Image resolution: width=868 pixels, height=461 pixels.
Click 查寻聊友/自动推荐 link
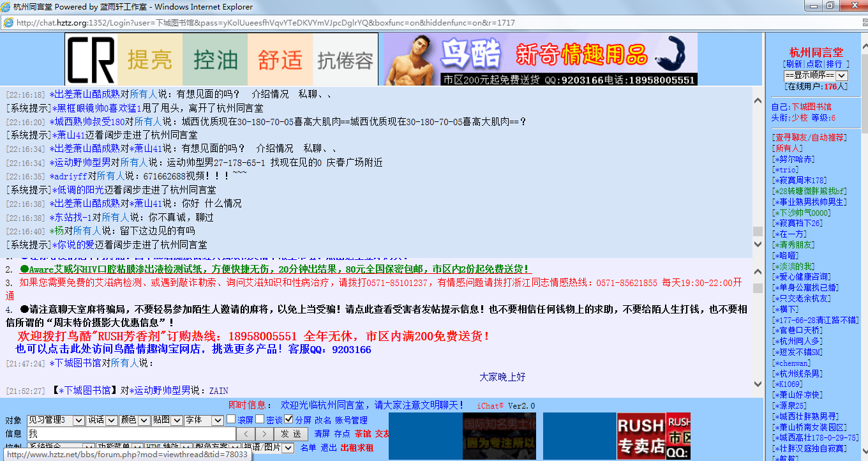click(x=809, y=137)
